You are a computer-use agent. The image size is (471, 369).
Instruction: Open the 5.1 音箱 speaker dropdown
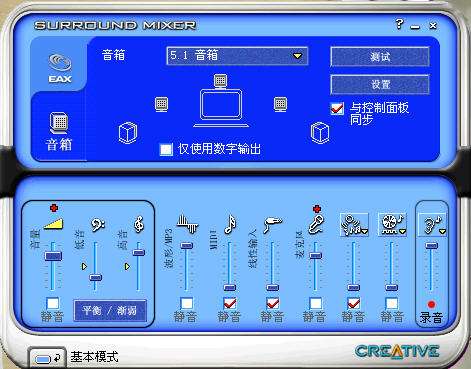pos(237,56)
